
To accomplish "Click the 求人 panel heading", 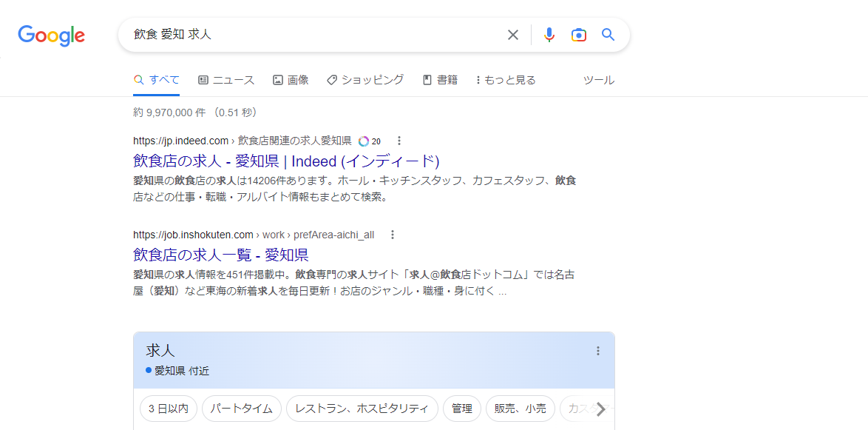I will [x=160, y=350].
